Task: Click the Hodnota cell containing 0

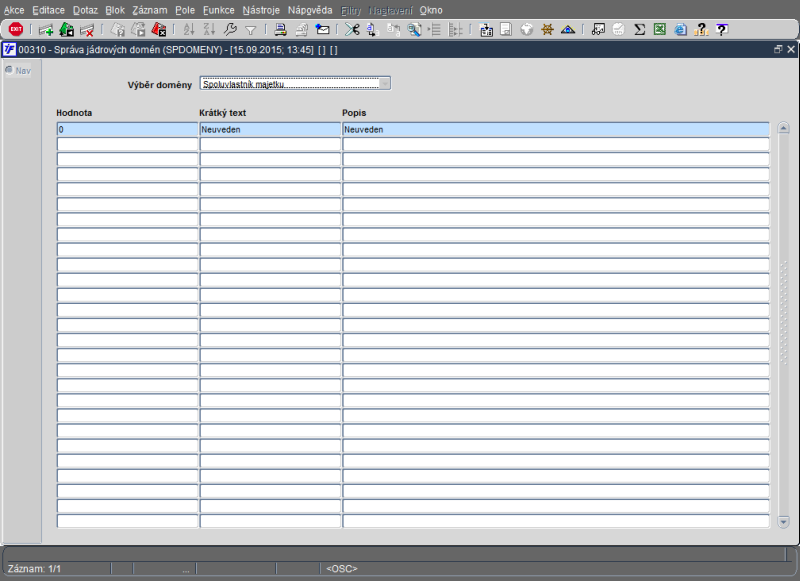Action: point(127,130)
